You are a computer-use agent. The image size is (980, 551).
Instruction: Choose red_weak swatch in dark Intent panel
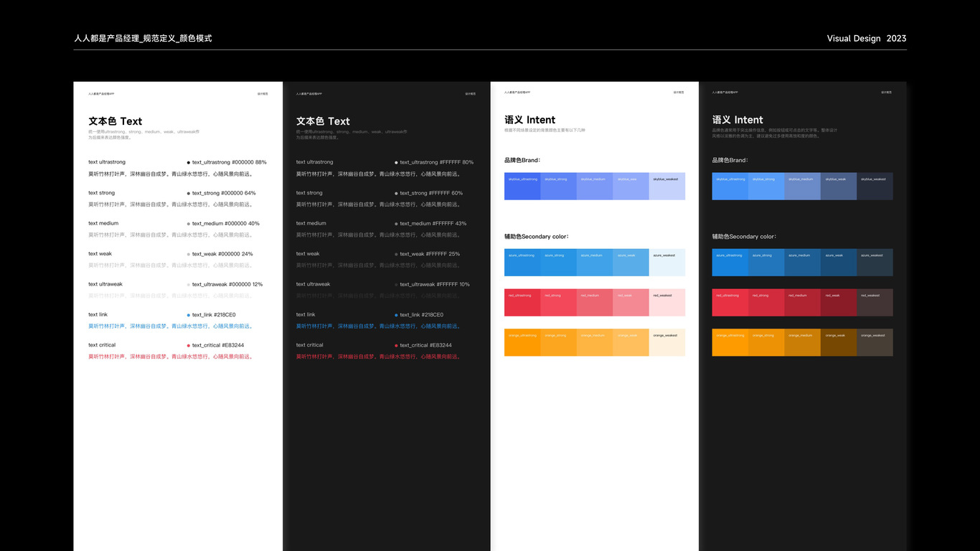[x=839, y=302]
